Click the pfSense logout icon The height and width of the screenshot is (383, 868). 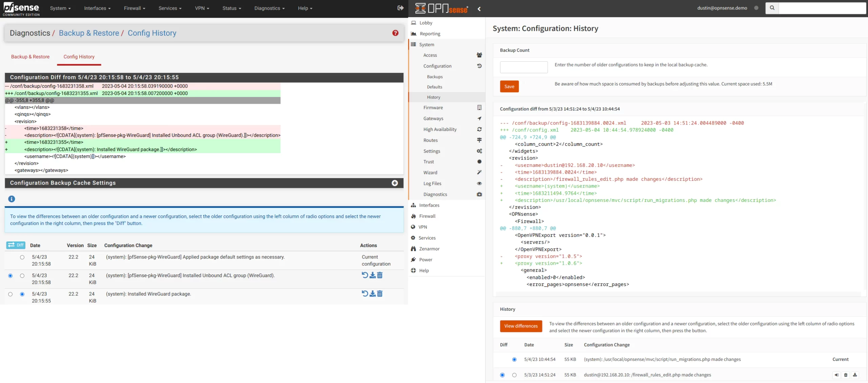coord(400,8)
